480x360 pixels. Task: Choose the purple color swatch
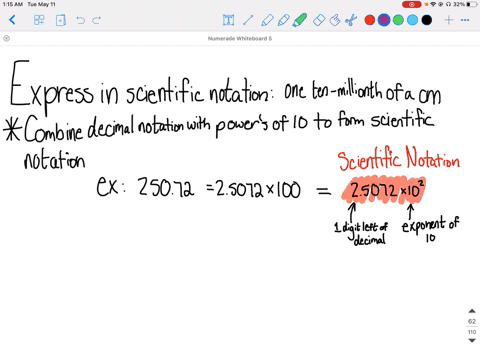click(384, 20)
